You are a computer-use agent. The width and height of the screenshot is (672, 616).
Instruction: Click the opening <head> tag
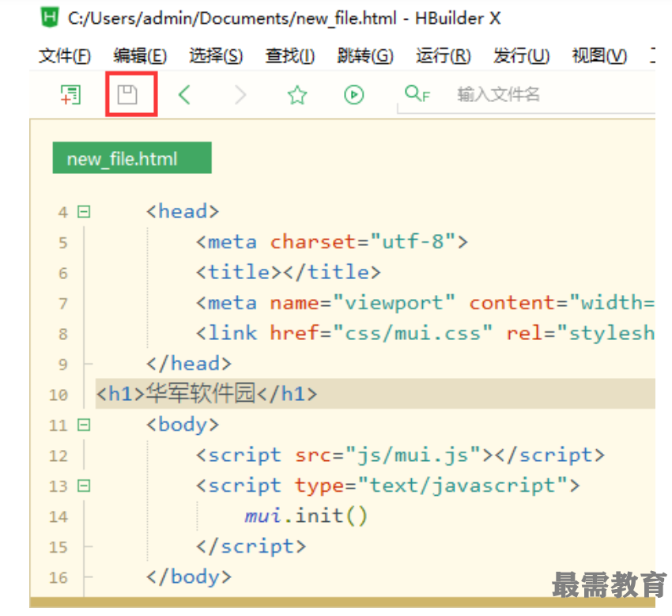[183, 211]
